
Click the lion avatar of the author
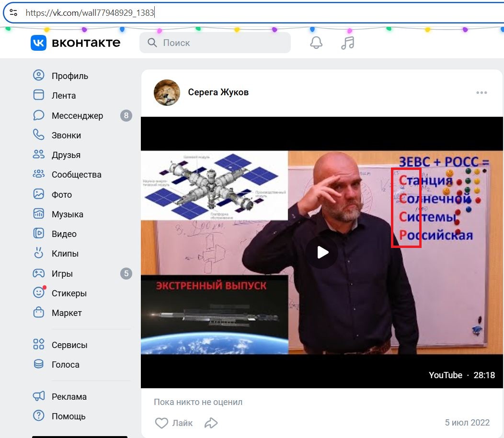coord(167,92)
